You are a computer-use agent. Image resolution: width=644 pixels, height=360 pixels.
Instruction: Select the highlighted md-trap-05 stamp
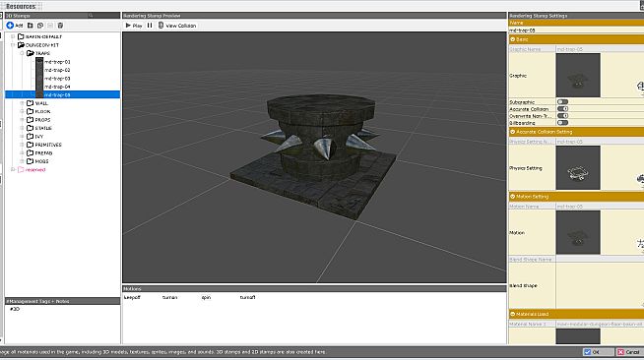coord(62,94)
